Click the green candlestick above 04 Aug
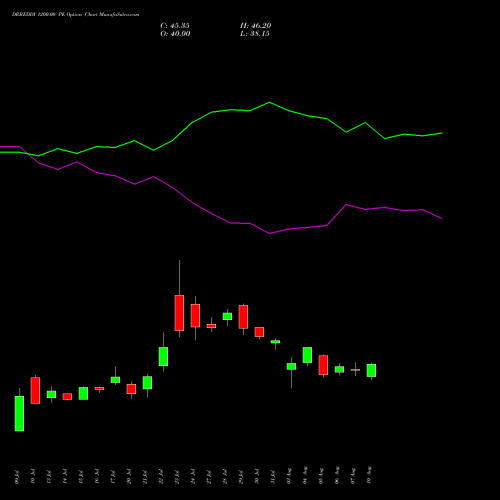The height and width of the screenshot is (500, 500). 307,355
